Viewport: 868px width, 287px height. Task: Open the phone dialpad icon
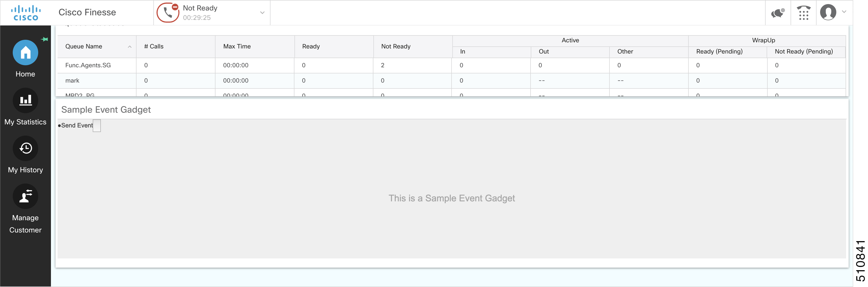pyautogui.click(x=804, y=13)
